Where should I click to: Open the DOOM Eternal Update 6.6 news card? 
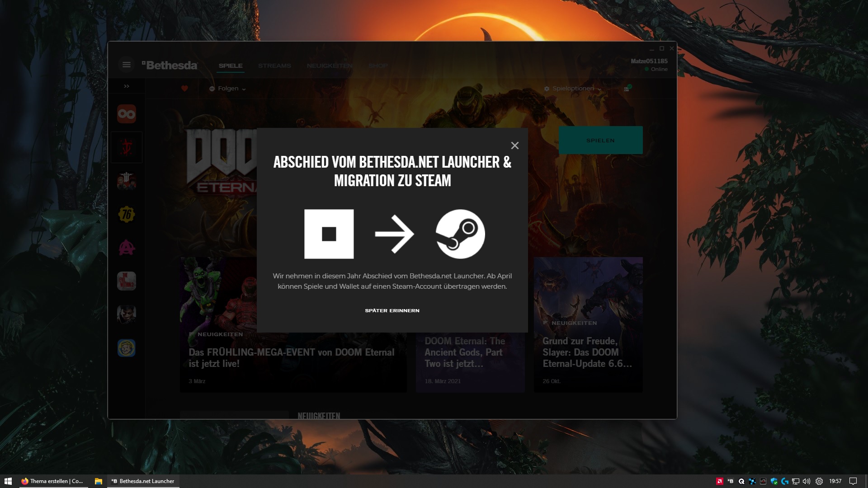[x=588, y=352]
